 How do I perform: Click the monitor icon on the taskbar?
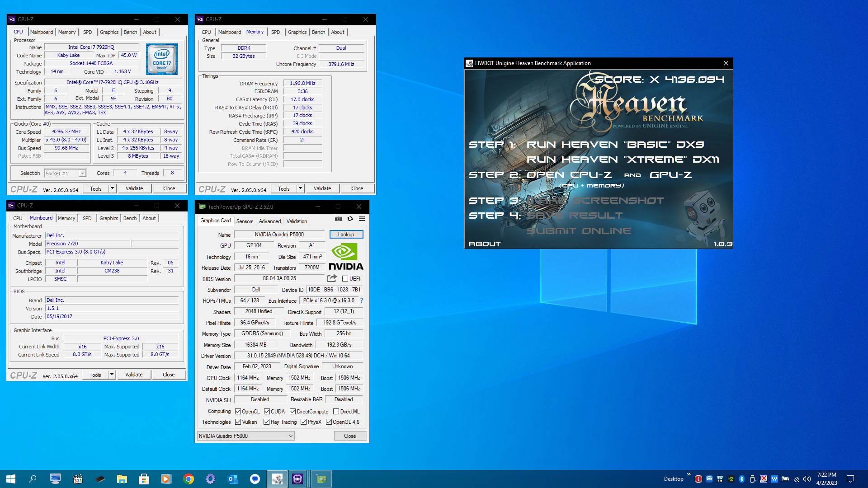55,479
